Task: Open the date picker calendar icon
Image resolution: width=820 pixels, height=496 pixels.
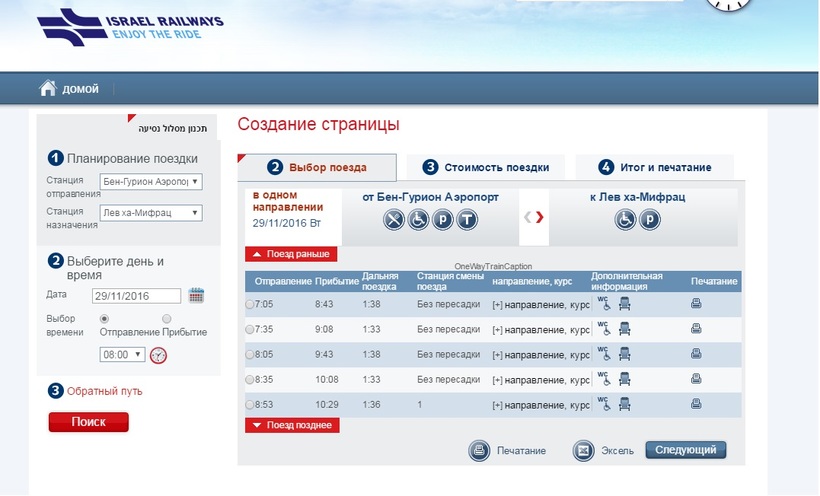Action: tap(196, 295)
